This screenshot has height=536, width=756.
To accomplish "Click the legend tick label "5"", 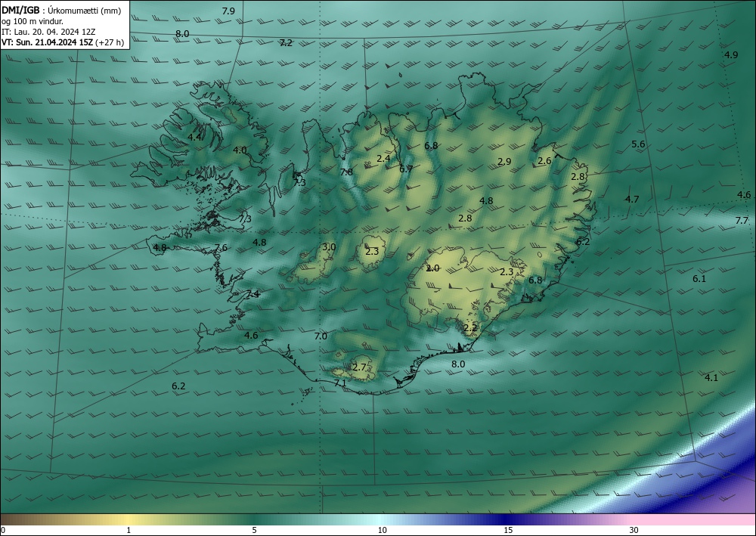I will [254, 530].
